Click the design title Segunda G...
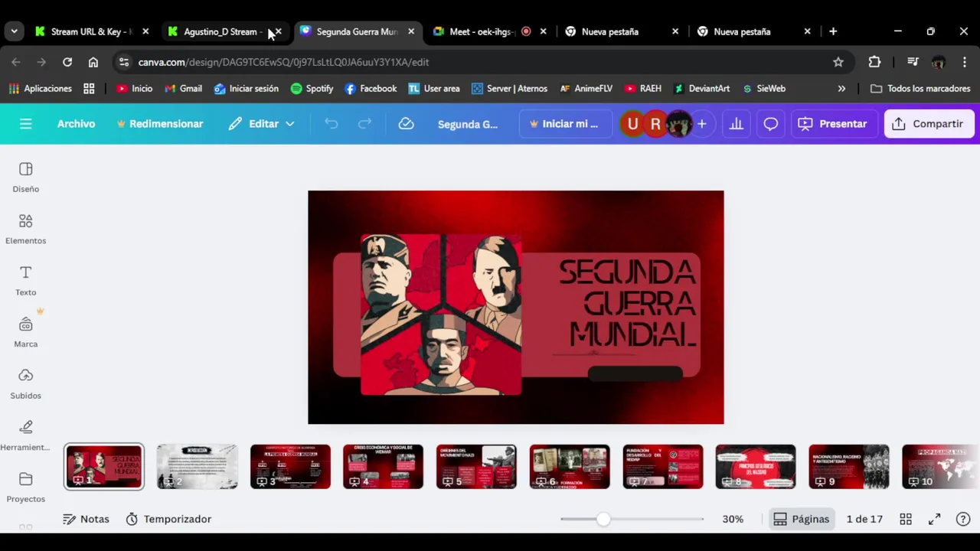This screenshot has height=551, width=980. (468, 124)
